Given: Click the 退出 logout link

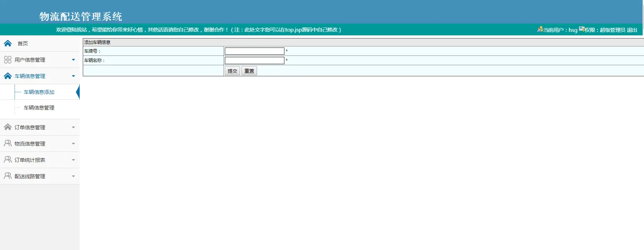Looking at the screenshot, I should click(x=632, y=30).
